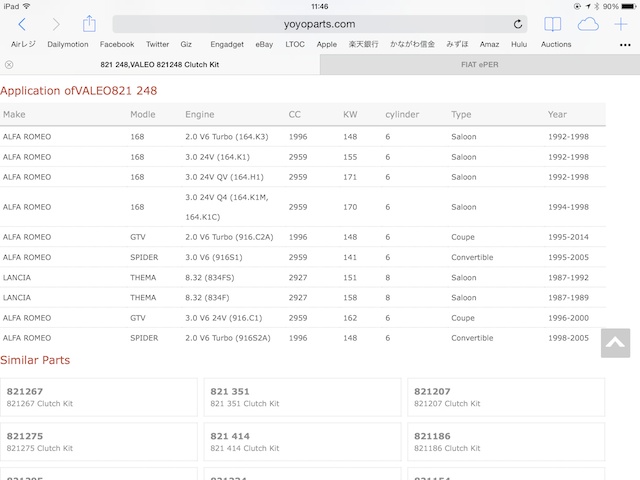Select the 3.0 V6 24V (916.C1) cell
The width and height of the screenshot is (640, 480).
point(224,318)
